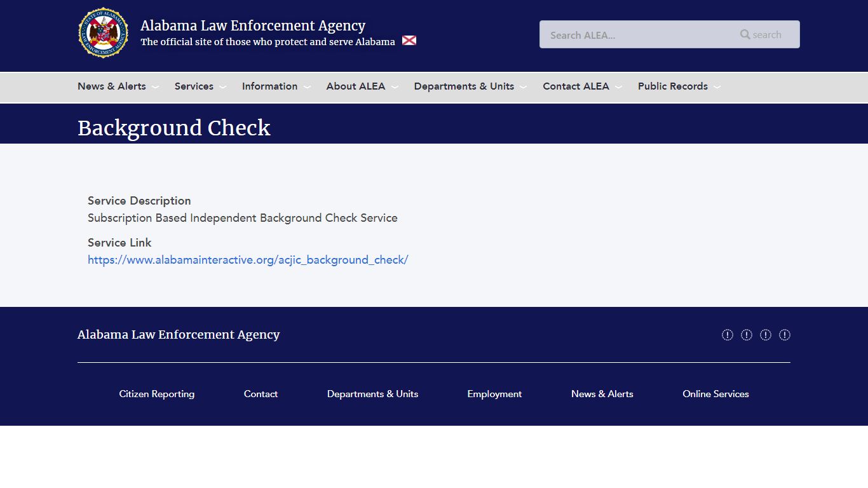Screen dimensions: 868x488
Task: Click the Alabama Law Enforcement Agency header title
Action: click(253, 25)
